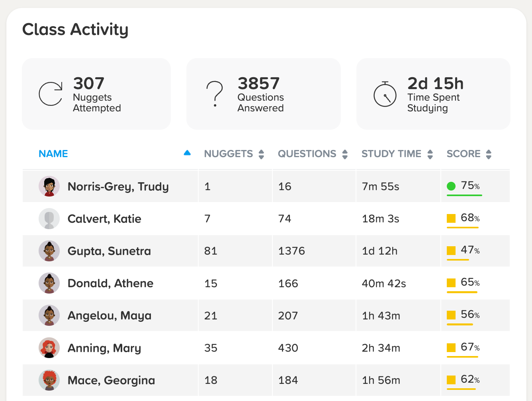Open Trudy Norris-Grey's avatar

(x=49, y=186)
